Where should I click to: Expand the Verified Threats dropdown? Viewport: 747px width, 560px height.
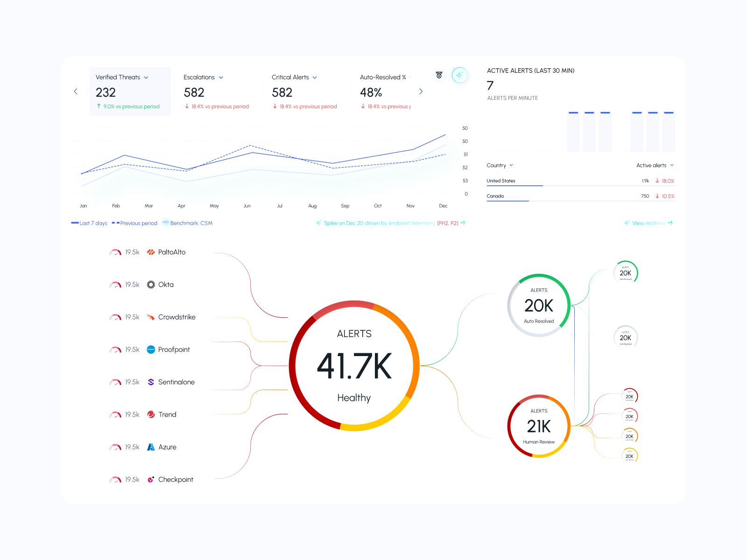[x=146, y=77]
